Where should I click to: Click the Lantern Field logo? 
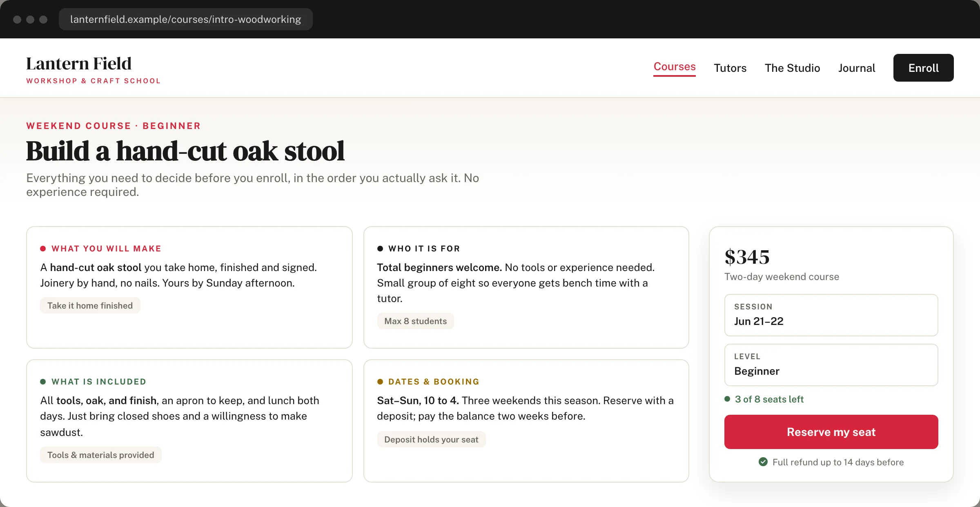(x=94, y=69)
